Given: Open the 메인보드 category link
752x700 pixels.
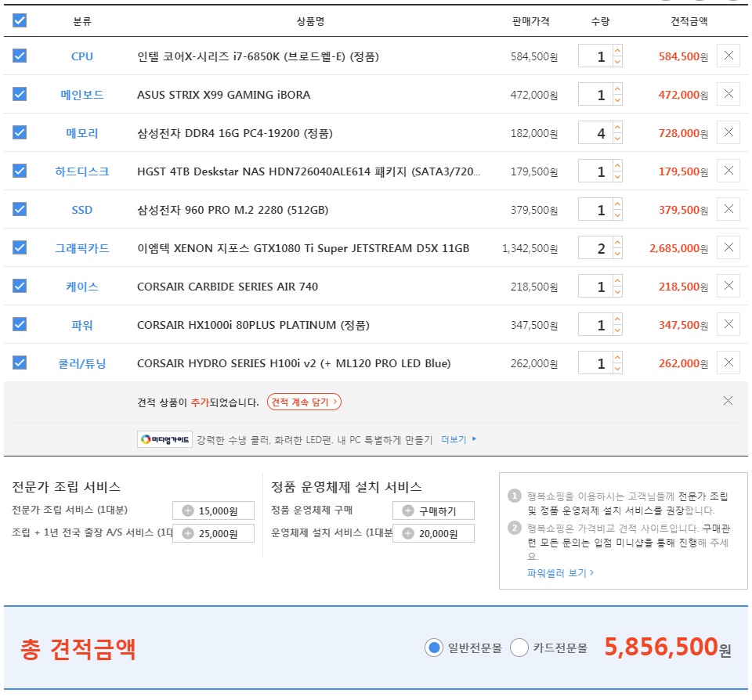Looking at the screenshot, I should (x=82, y=95).
